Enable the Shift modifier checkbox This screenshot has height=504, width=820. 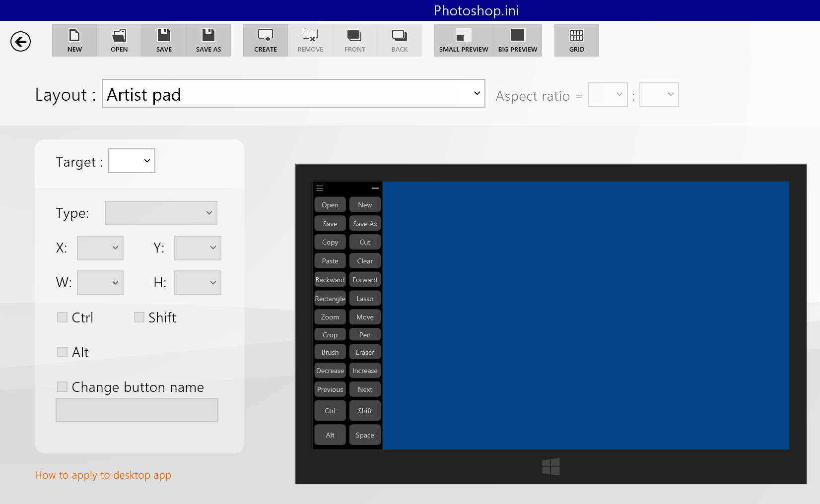(139, 317)
